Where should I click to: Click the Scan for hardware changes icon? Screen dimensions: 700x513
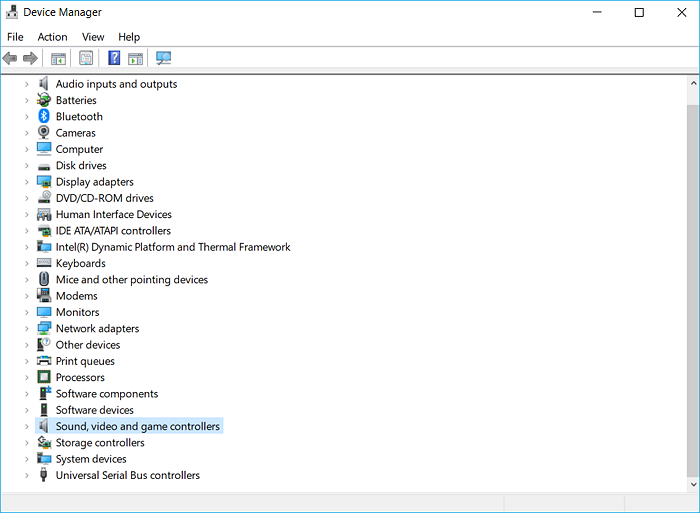[x=164, y=58]
